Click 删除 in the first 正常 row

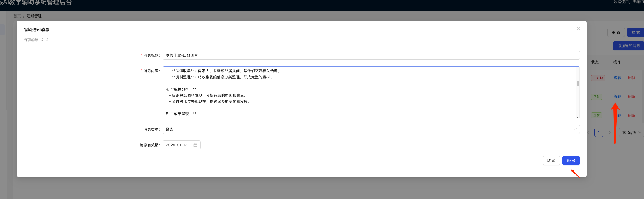[632, 96]
